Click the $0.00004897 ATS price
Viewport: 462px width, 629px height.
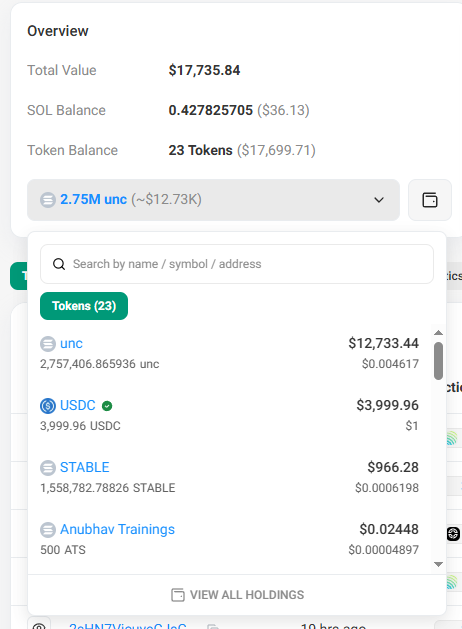tap(383, 550)
